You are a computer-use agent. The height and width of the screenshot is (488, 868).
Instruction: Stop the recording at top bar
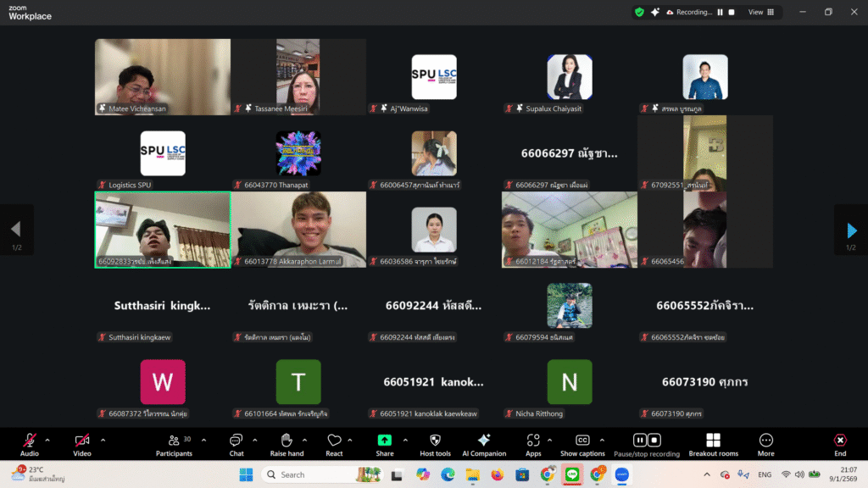pos(732,12)
